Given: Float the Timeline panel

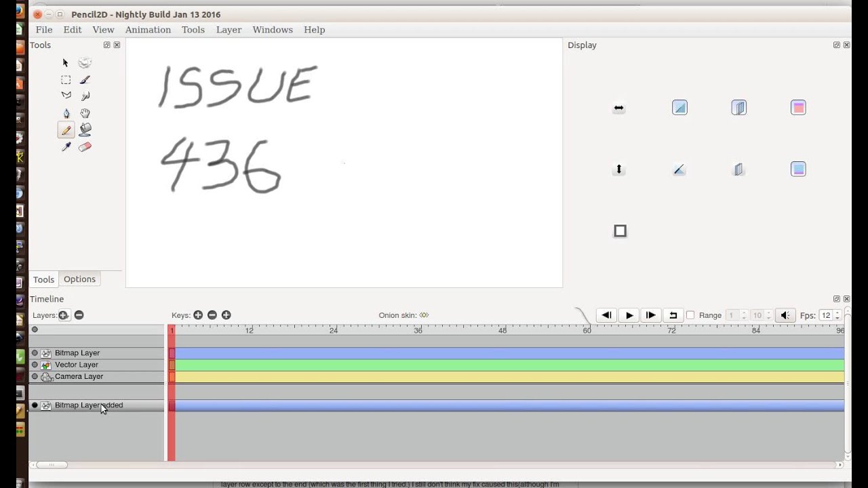Looking at the screenshot, I should pyautogui.click(x=836, y=299).
